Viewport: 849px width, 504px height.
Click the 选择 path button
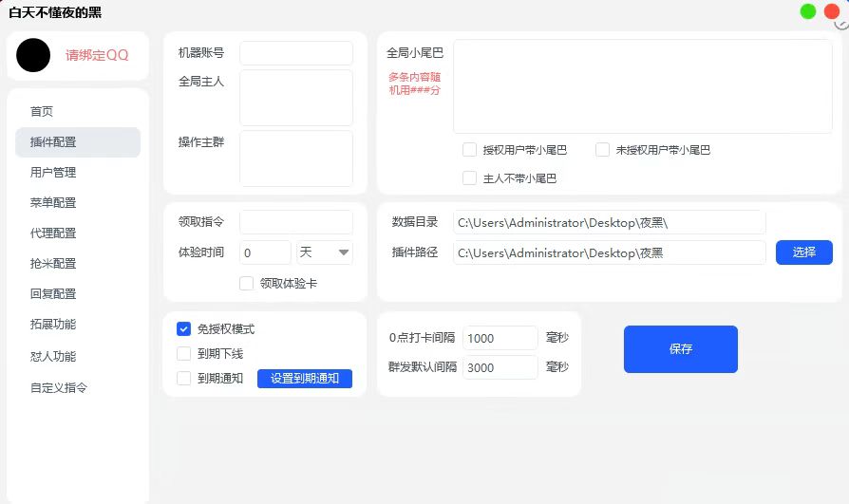click(x=803, y=252)
